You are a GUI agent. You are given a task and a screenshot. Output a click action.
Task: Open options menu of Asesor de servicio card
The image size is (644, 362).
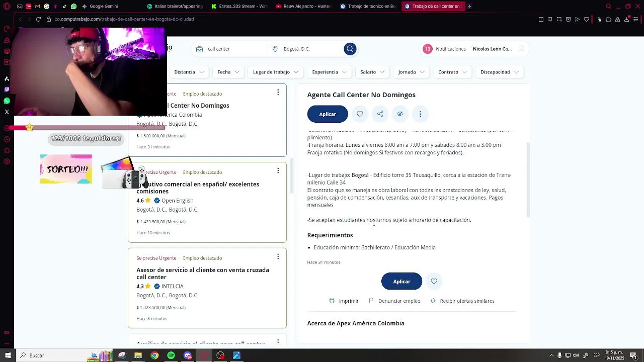(x=278, y=256)
